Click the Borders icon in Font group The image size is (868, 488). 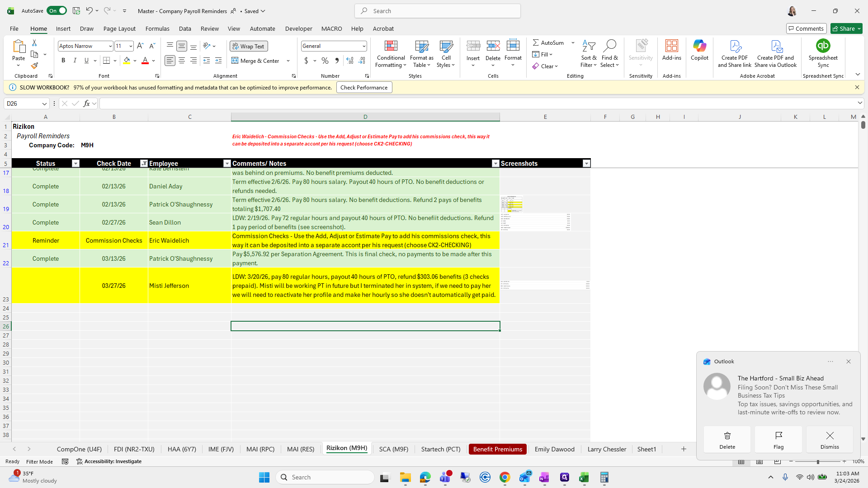coord(107,61)
